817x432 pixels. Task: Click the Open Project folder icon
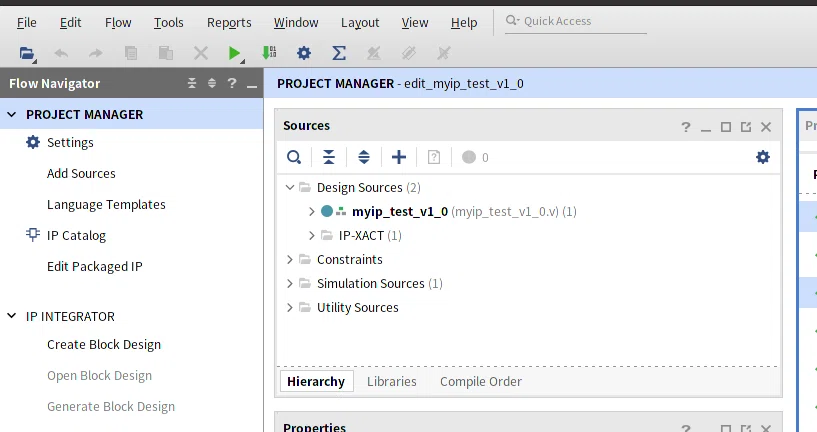coord(27,53)
